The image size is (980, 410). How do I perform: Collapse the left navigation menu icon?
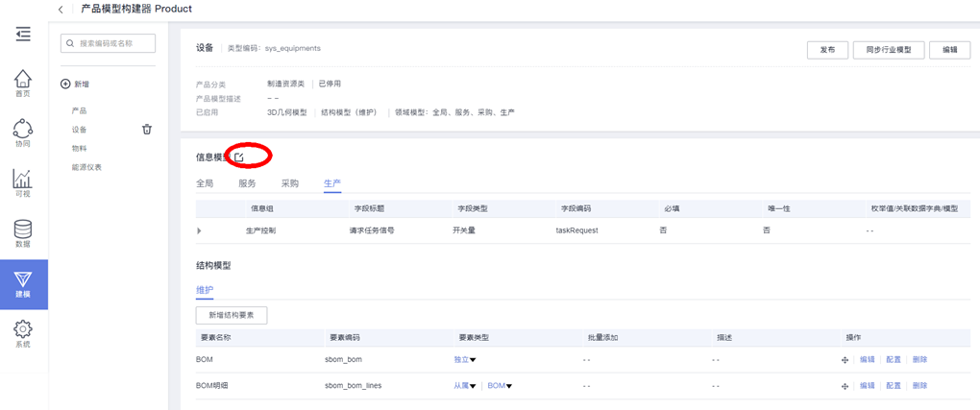pyautogui.click(x=23, y=35)
